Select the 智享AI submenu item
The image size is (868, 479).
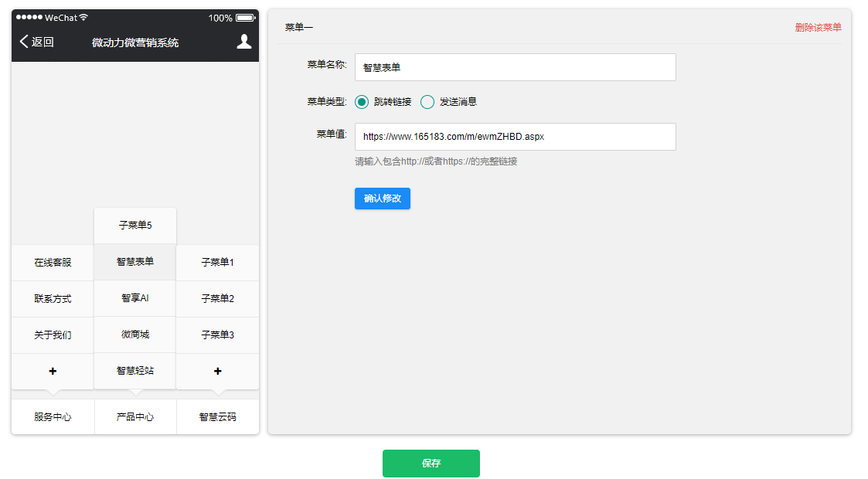(135, 298)
